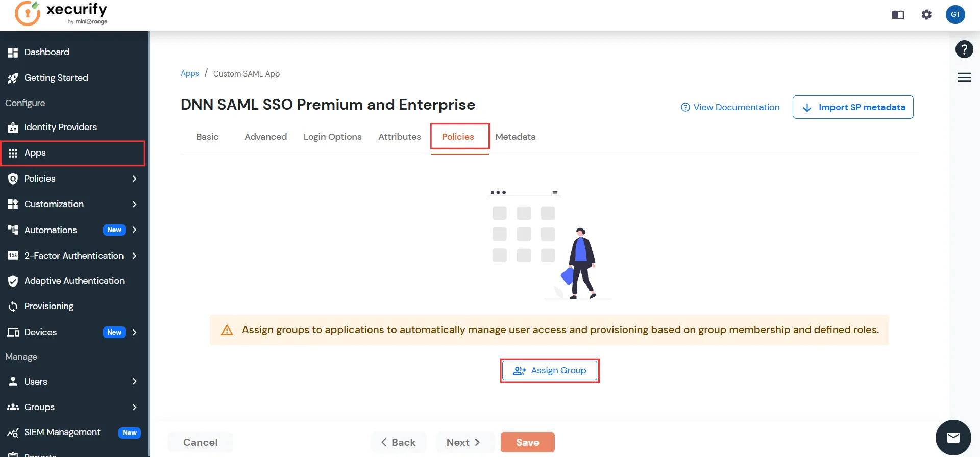Open the Attributes tab
The height and width of the screenshot is (457, 980).
point(400,137)
